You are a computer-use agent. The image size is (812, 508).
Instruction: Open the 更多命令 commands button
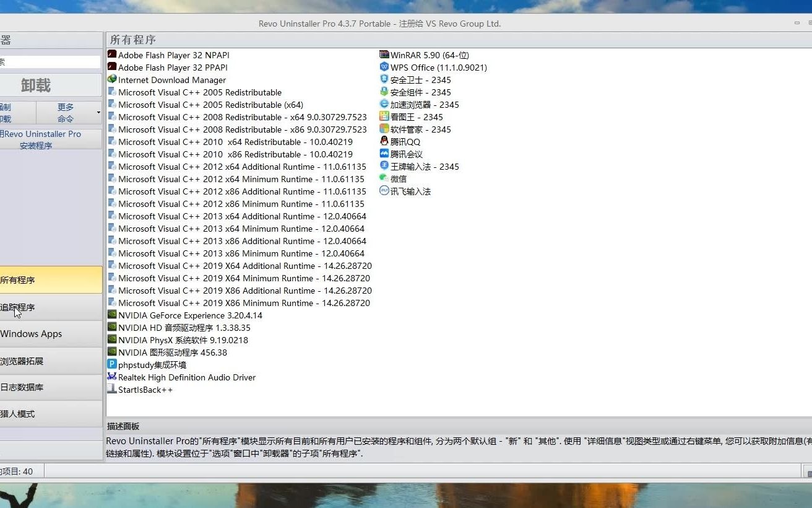coord(66,113)
